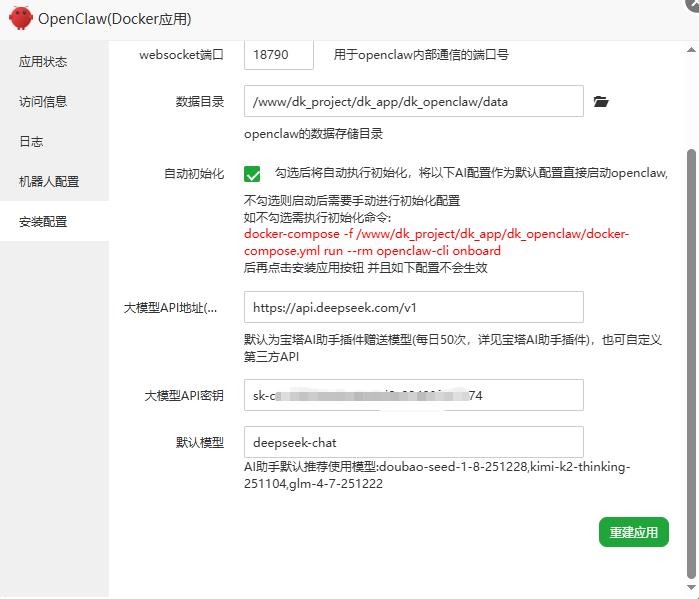This screenshot has height=599, width=699.
Task: Toggle the 自动初始化 checkbox
Action: tap(252, 174)
